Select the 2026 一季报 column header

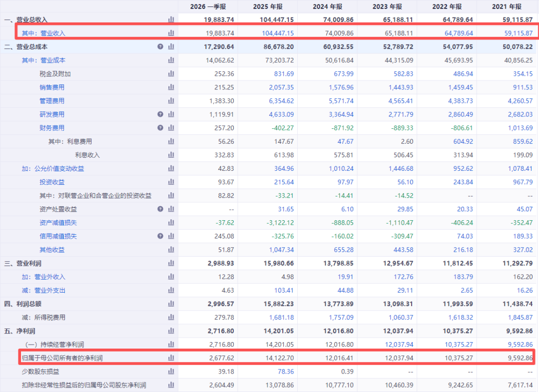(x=208, y=6)
